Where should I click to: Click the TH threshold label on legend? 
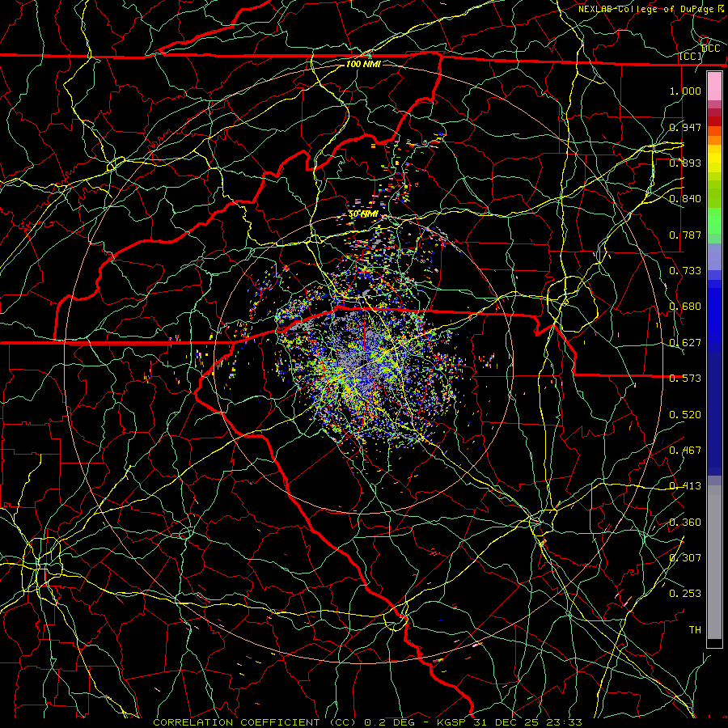pos(695,629)
